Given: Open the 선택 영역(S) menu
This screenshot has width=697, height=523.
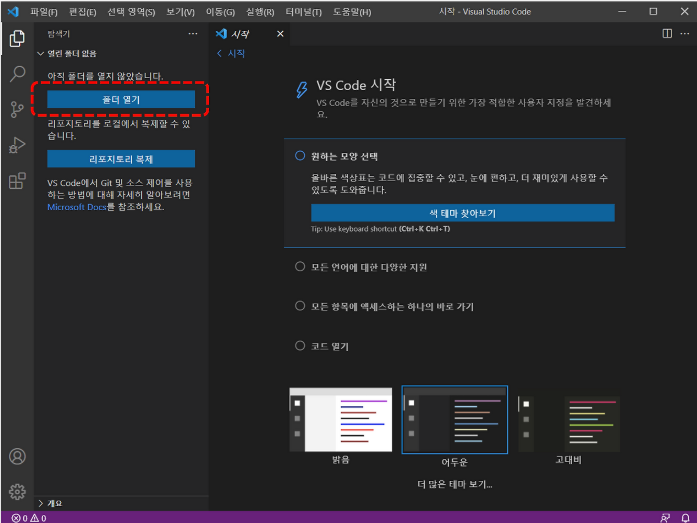Looking at the screenshot, I should click(131, 12).
